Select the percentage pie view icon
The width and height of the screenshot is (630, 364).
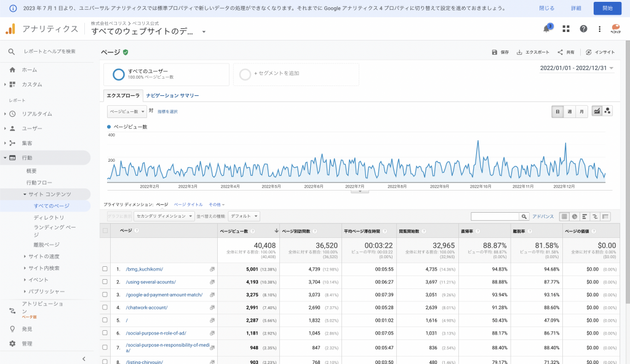[x=575, y=216]
